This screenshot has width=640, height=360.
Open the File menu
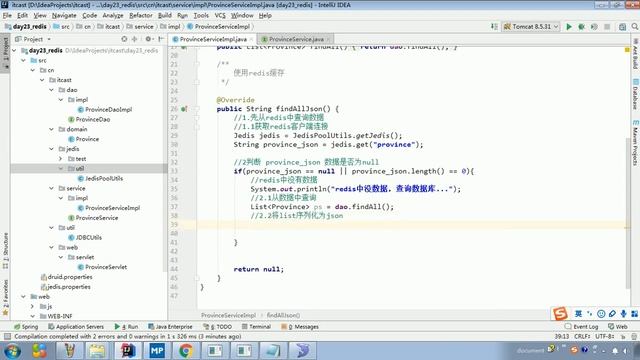coord(7,16)
